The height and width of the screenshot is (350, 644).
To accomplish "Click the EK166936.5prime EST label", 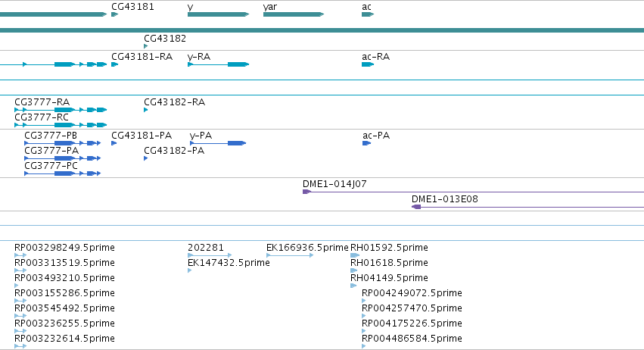I will (307, 248).
